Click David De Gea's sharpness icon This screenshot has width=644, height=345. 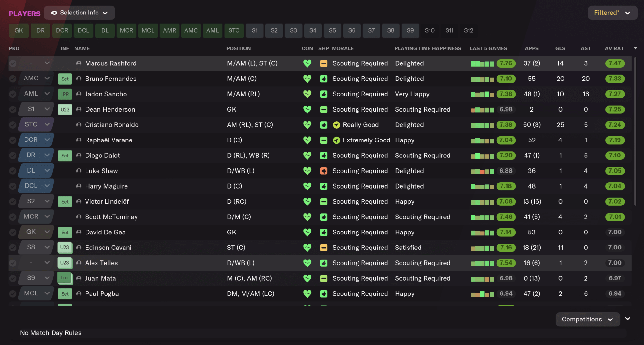(x=324, y=233)
